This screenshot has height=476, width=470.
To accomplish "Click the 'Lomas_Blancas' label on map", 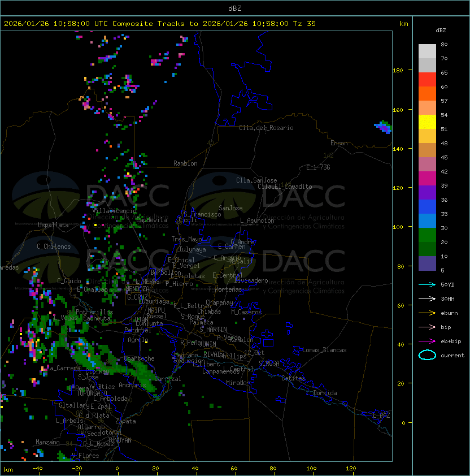I will [x=324, y=350].
